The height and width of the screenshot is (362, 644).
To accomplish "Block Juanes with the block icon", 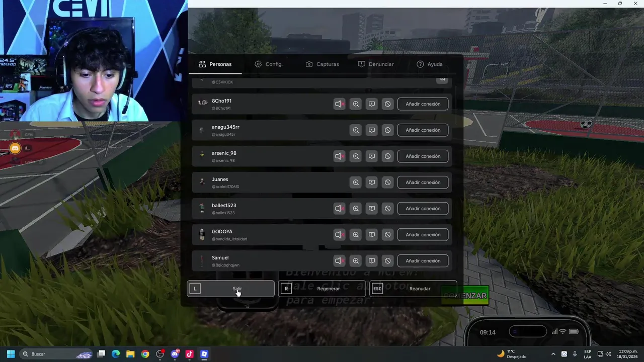I will tap(388, 183).
